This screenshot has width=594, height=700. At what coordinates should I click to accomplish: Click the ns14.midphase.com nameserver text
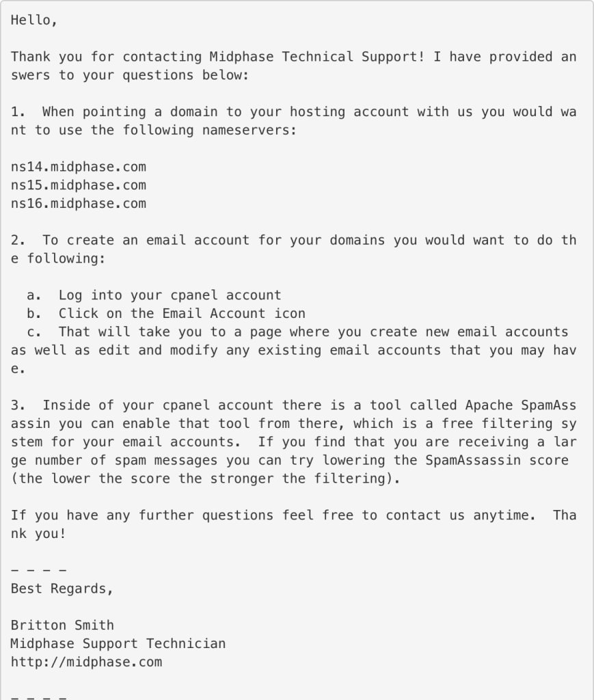(78, 167)
